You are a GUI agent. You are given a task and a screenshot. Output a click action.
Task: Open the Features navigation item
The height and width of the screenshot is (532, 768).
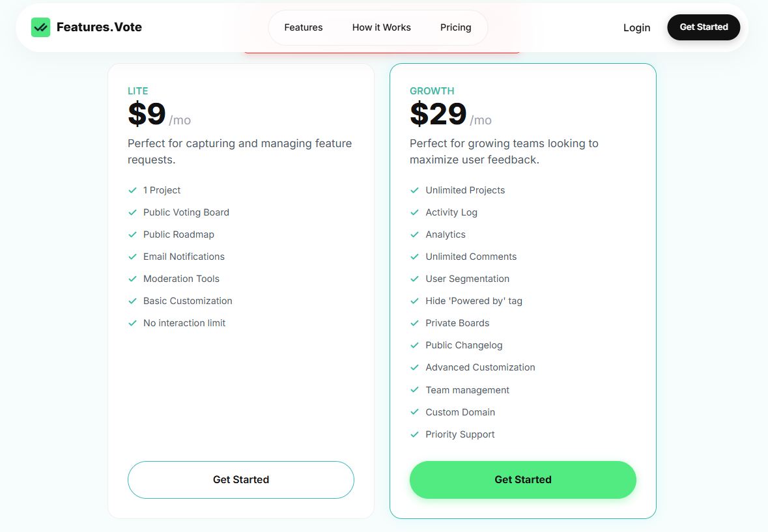303,27
